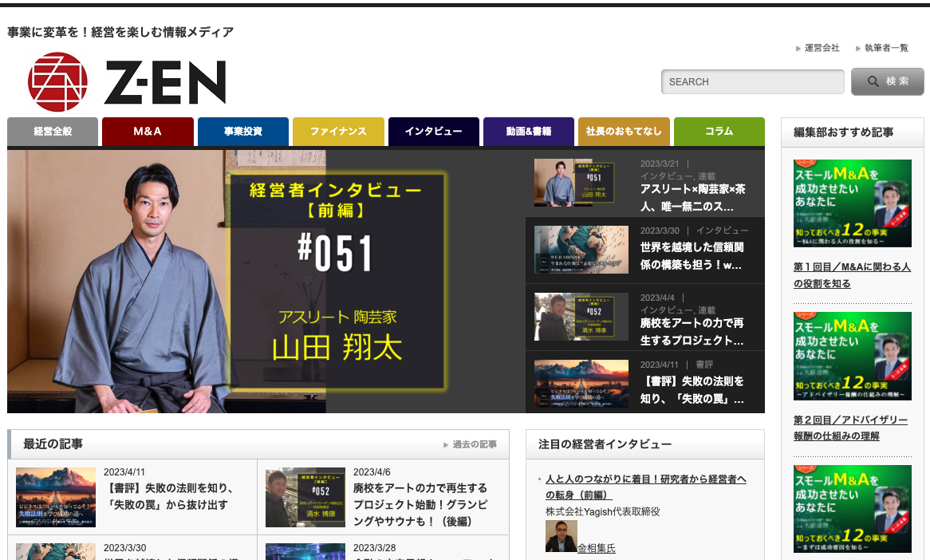This screenshot has width=930, height=560.
Task: Click the 金相集氏 portrait photo
Action: (x=561, y=536)
